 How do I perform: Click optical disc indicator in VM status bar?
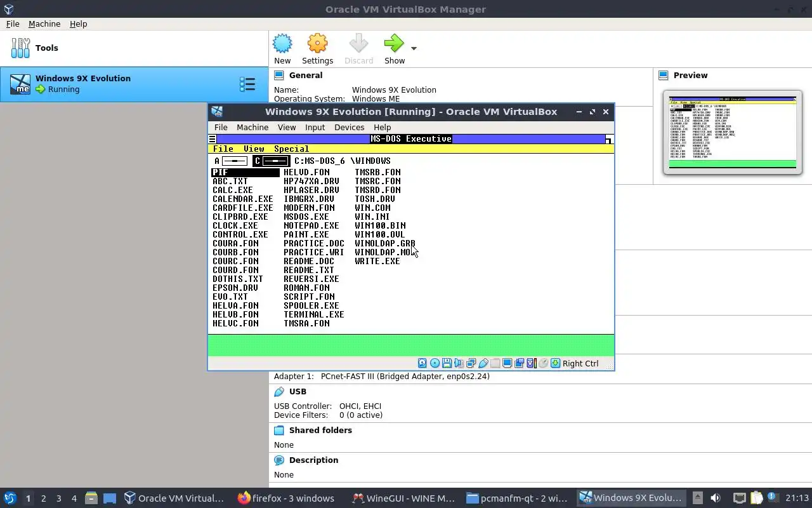[x=435, y=363]
